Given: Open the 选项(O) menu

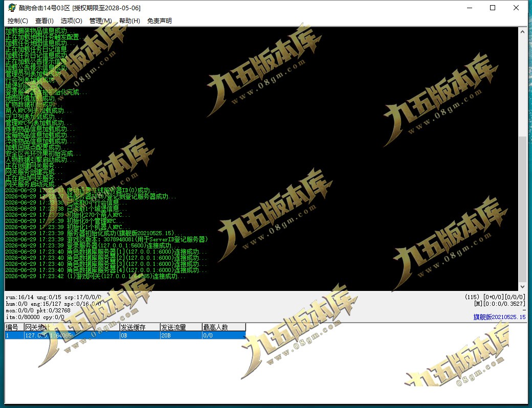Looking at the screenshot, I should tap(71, 20).
